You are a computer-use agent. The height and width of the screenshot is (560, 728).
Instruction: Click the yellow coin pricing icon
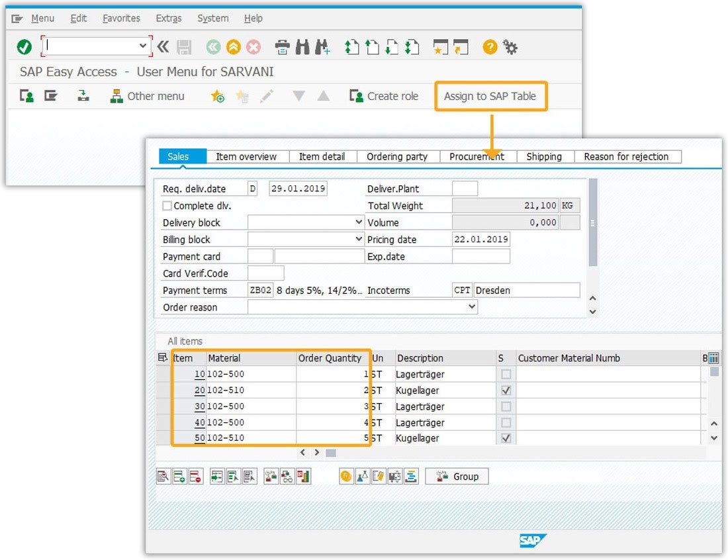point(346,477)
